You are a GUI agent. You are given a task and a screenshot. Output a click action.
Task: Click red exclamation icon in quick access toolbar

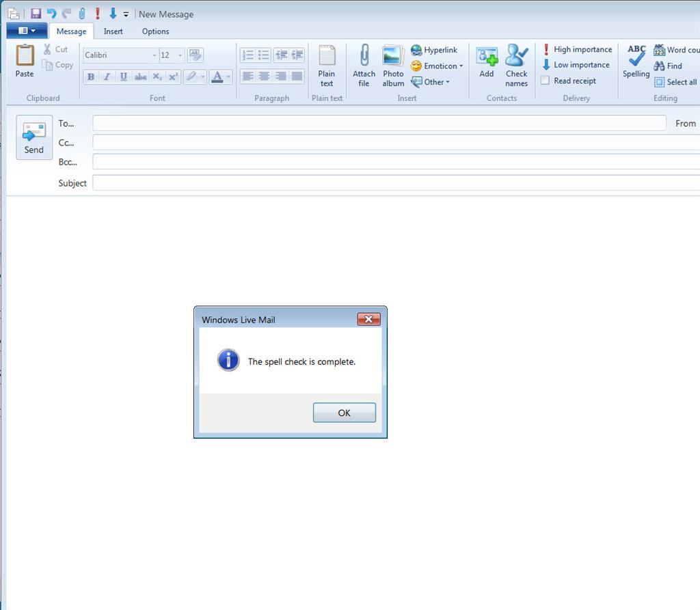tap(97, 14)
